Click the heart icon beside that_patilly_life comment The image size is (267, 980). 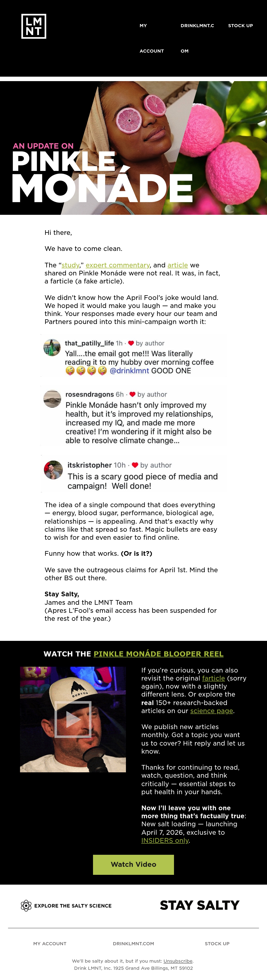pos(131,343)
